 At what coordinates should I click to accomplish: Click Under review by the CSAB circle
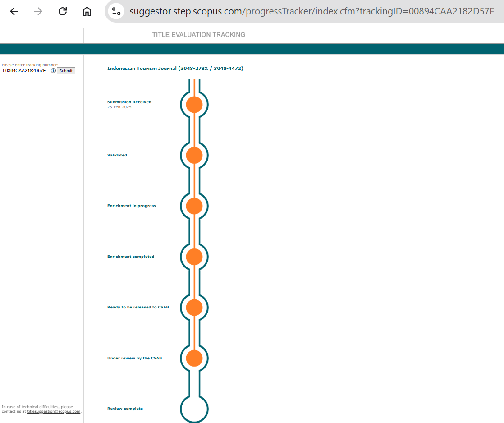[x=194, y=358]
